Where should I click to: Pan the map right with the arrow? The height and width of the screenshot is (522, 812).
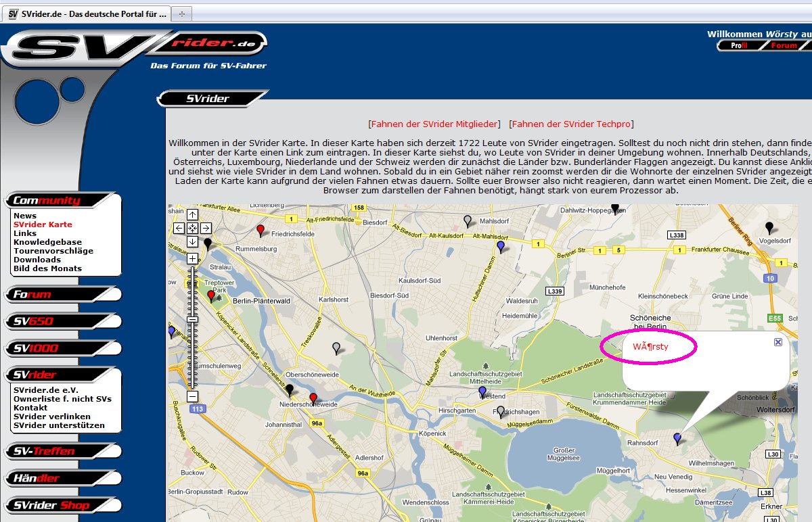(206, 229)
